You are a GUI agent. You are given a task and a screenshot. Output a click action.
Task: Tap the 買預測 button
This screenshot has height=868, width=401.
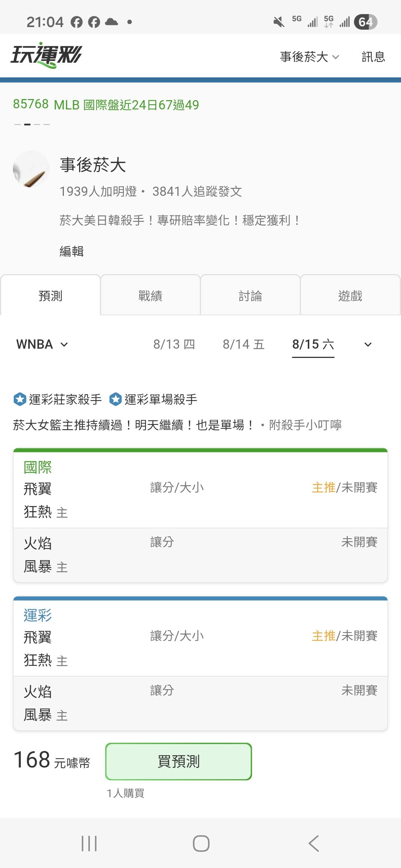[179, 761]
